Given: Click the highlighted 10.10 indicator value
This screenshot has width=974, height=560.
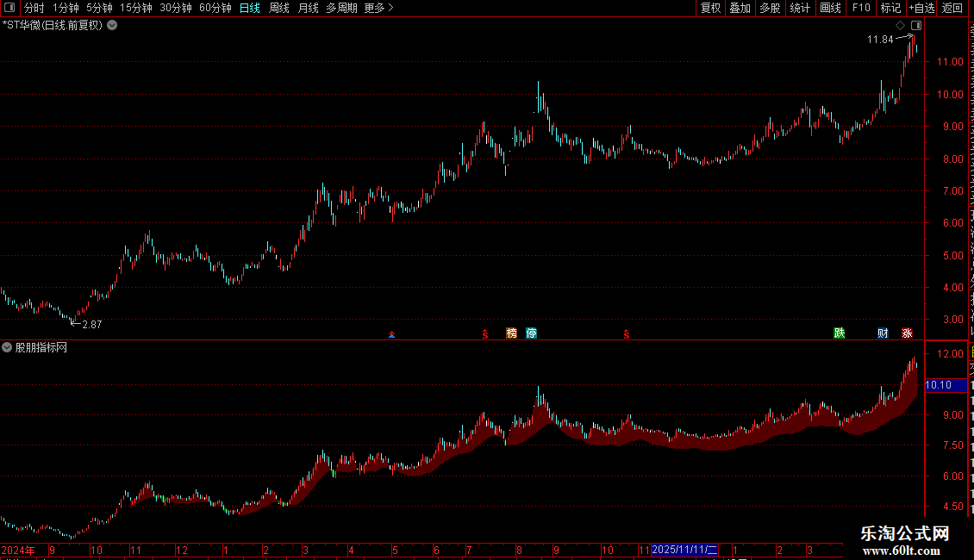Looking at the screenshot, I should 946,385.
